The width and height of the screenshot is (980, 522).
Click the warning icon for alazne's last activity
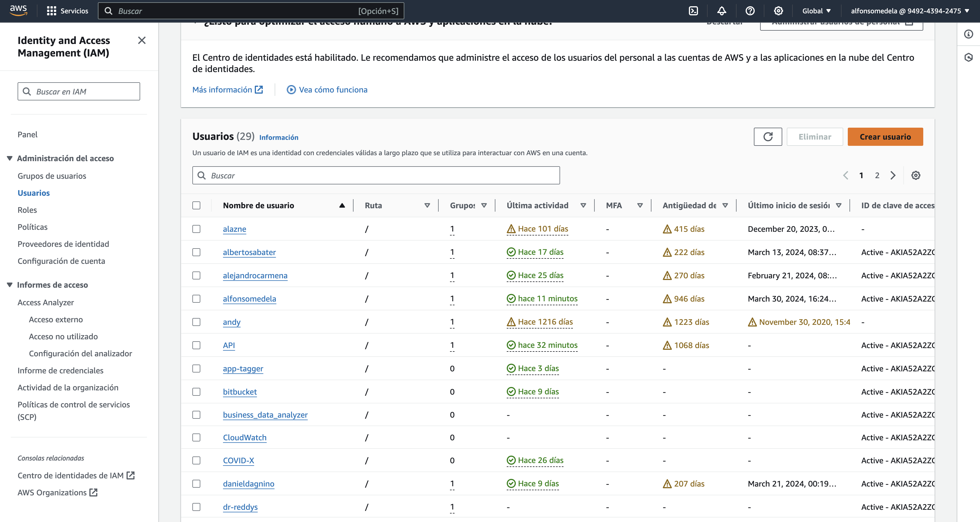tap(511, 229)
